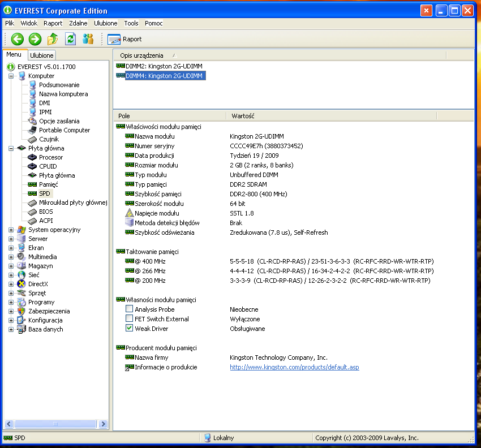Screen dimensions: 481x448
Task: Expand the System operacyjny node
Action: click(x=11, y=230)
